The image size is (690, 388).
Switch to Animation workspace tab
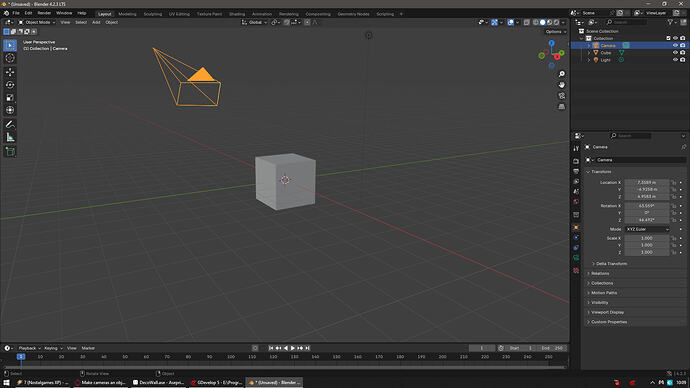pyautogui.click(x=262, y=14)
